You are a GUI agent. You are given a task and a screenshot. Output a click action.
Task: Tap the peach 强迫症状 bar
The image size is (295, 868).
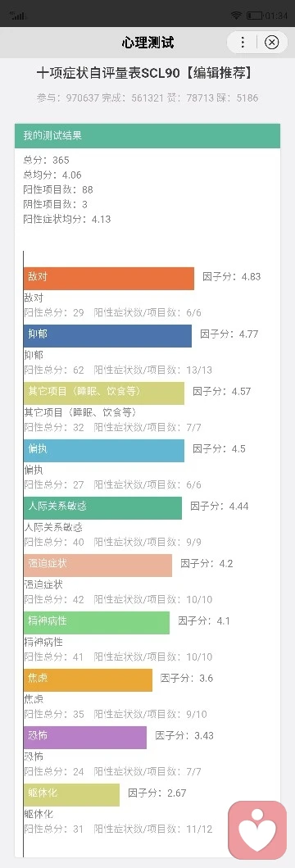pyautogui.click(x=98, y=566)
